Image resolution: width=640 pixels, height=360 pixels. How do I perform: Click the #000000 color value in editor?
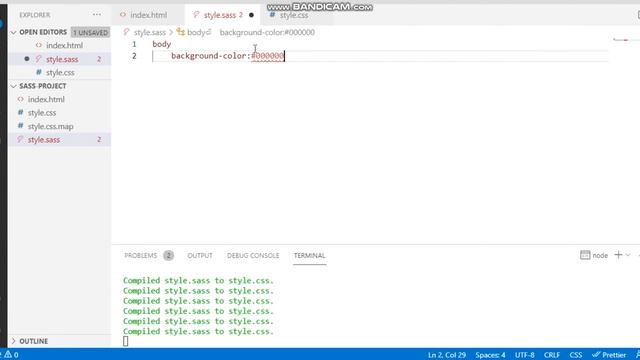tap(267, 56)
